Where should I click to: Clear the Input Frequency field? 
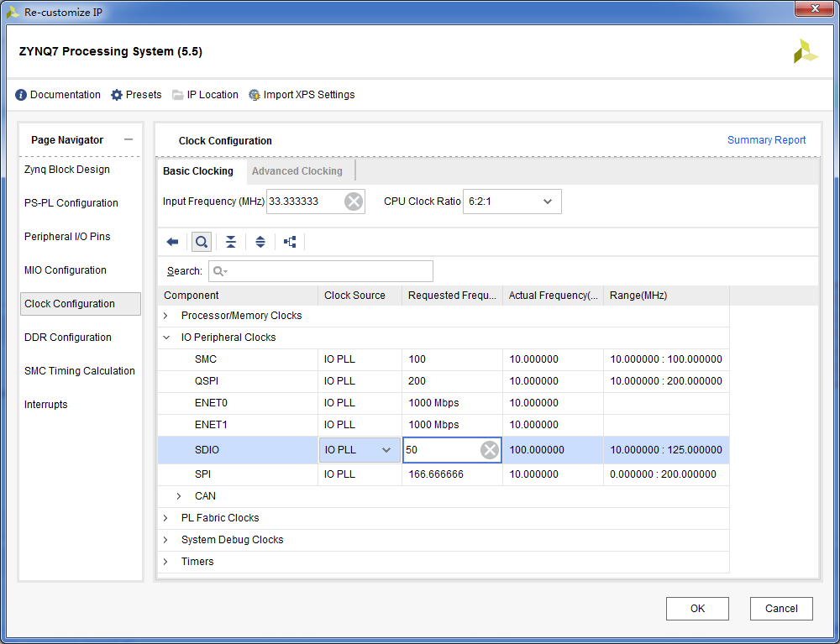click(354, 202)
